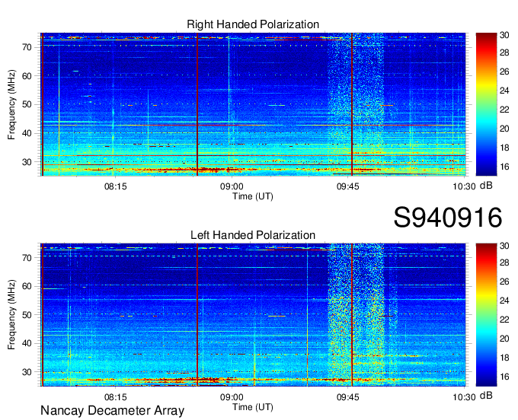Click the 09:45 tick of Left Handed plot

pos(348,397)
